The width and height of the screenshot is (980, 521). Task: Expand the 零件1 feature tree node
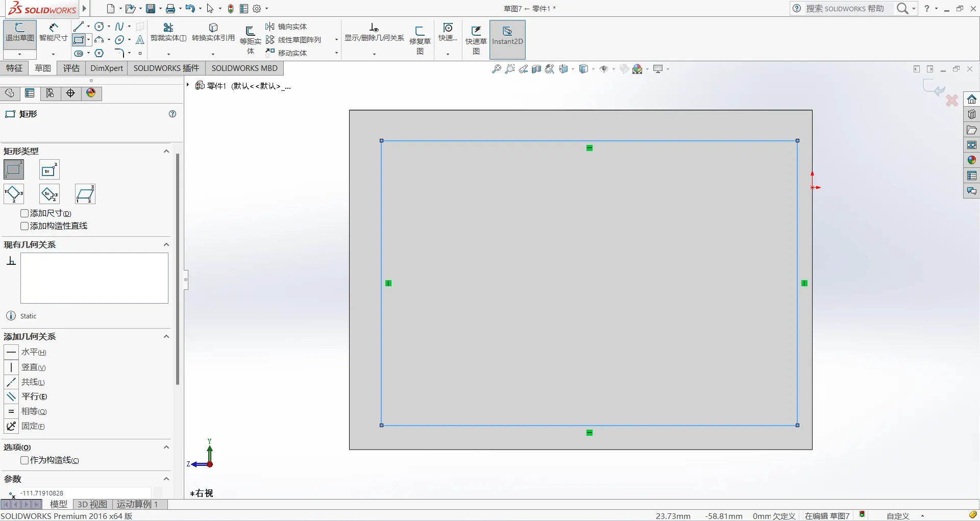(x=188, y=85)
